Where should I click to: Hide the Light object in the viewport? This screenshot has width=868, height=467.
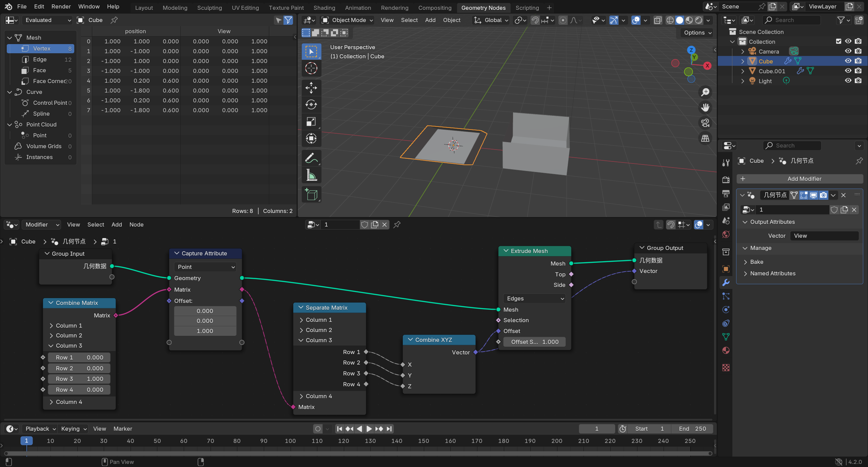coord(848,81)
